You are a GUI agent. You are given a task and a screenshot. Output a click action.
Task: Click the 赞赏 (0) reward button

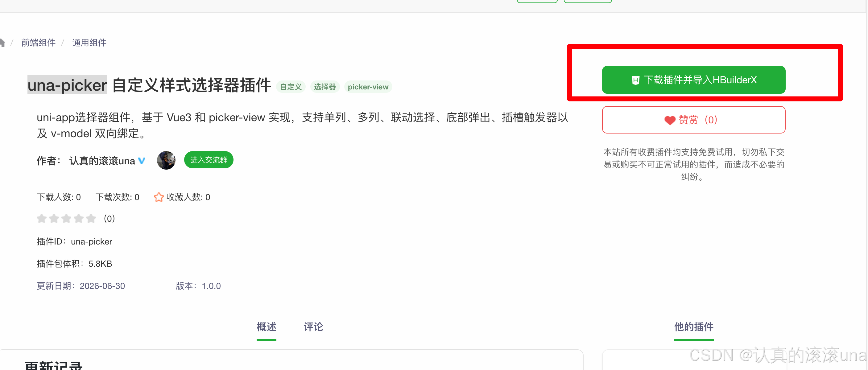click(x=693, y=120)
